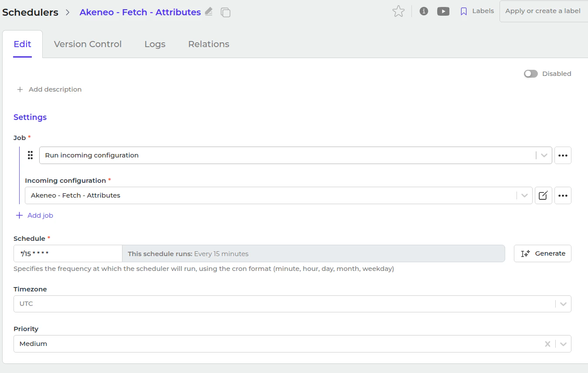Click the Add job link

click(x=40, y=216)
